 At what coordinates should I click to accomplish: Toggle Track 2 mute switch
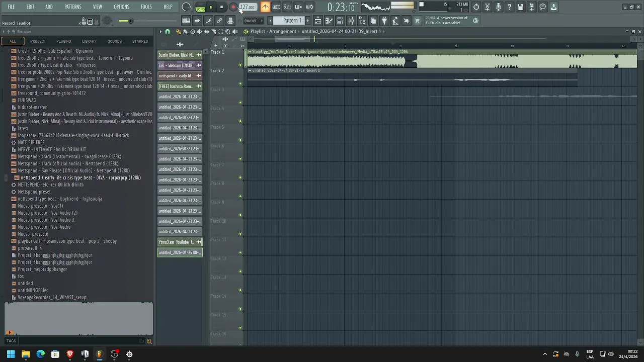click(240, 83)
